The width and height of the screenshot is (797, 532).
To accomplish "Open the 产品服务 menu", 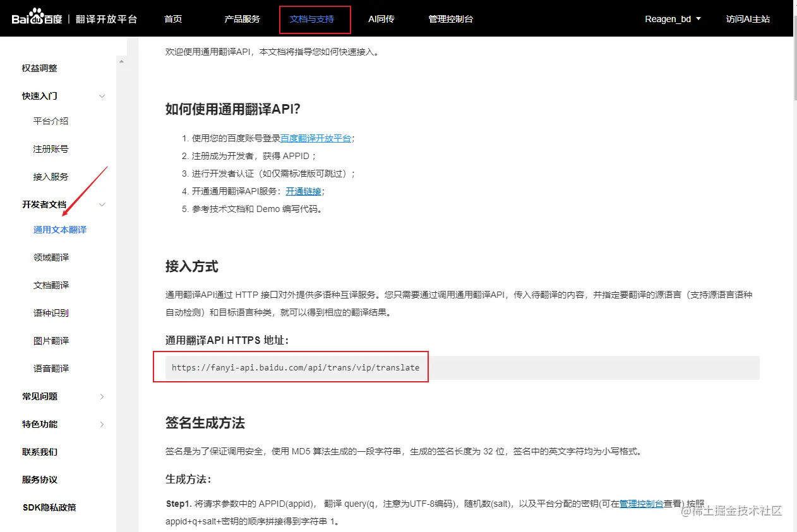I will (x=242, y=19).
